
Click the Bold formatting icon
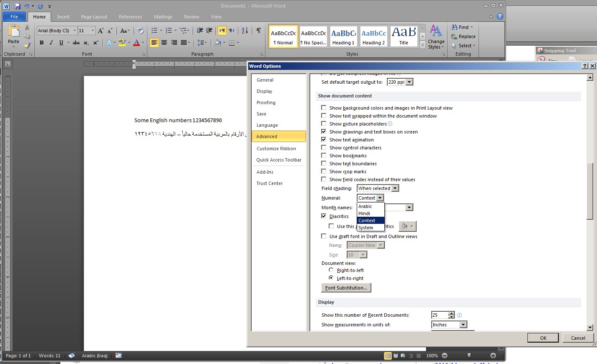(41, 43)
